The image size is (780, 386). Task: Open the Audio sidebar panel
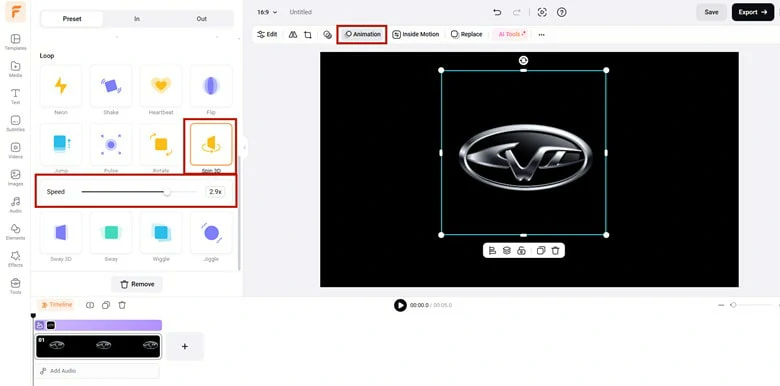pyautogui.click(x=15, y=205)
